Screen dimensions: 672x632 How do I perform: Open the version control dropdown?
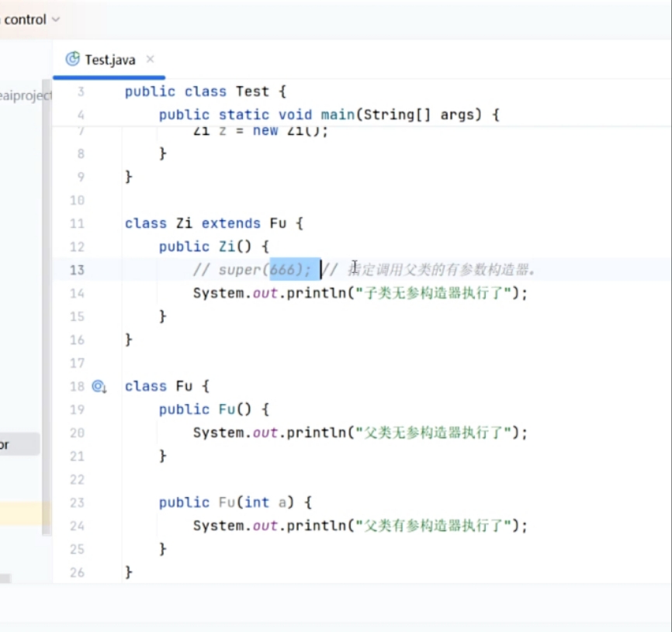[x=31, y=19]
